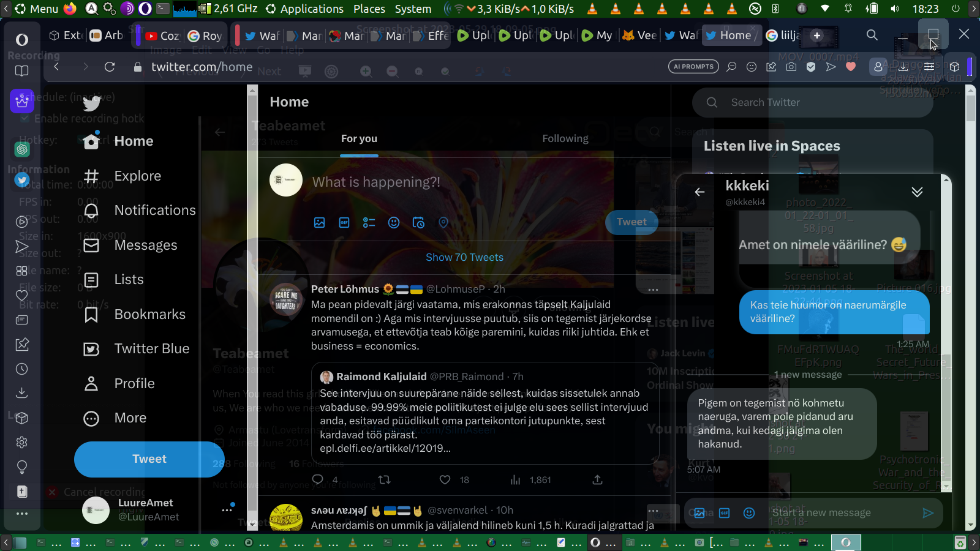Open Notifications in Twitter navigation
This screenshot has width=980, height=551.
click(x=140, y=211)
